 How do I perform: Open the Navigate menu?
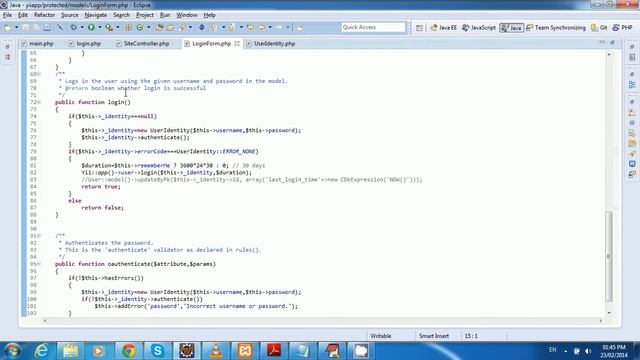pyautogui.click(x=96, y=15)
